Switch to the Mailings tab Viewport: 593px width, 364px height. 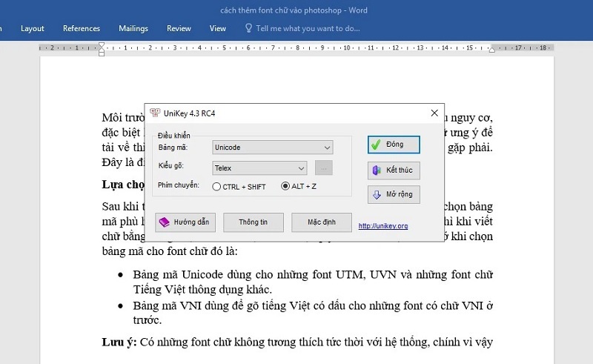tap(133, 28)
